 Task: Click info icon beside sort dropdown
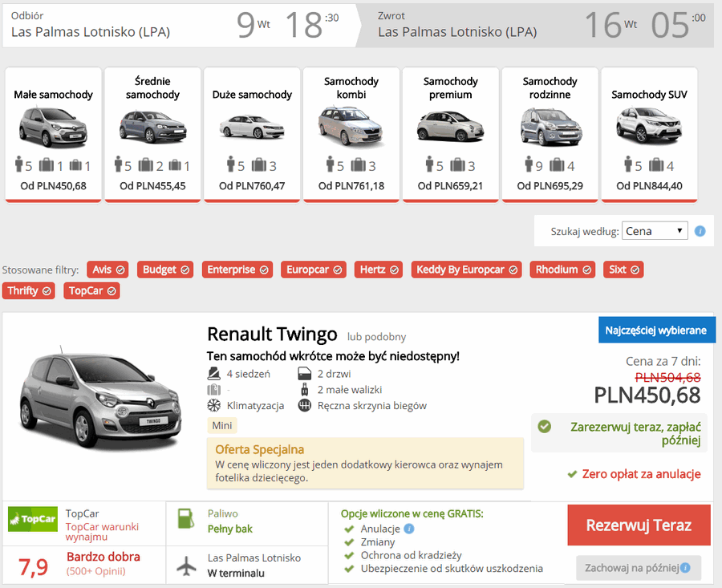click(x=700, y=231)
